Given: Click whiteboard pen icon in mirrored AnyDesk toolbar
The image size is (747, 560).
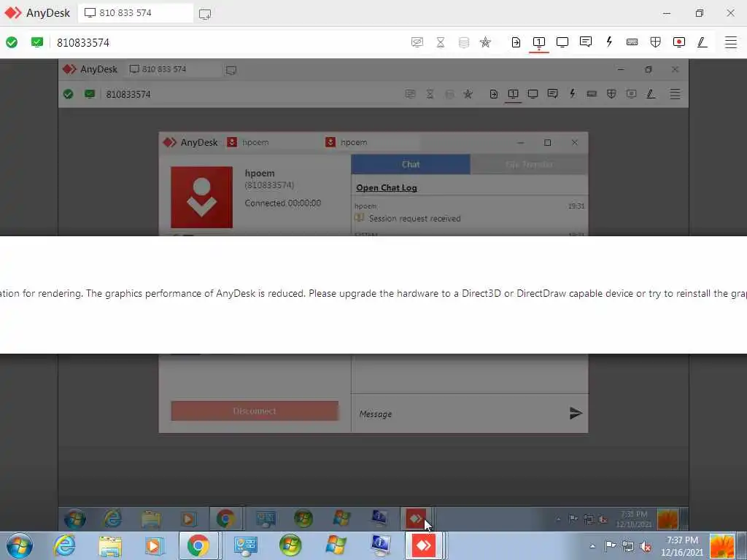Looking at the screenshot, I should pos(651,94).
